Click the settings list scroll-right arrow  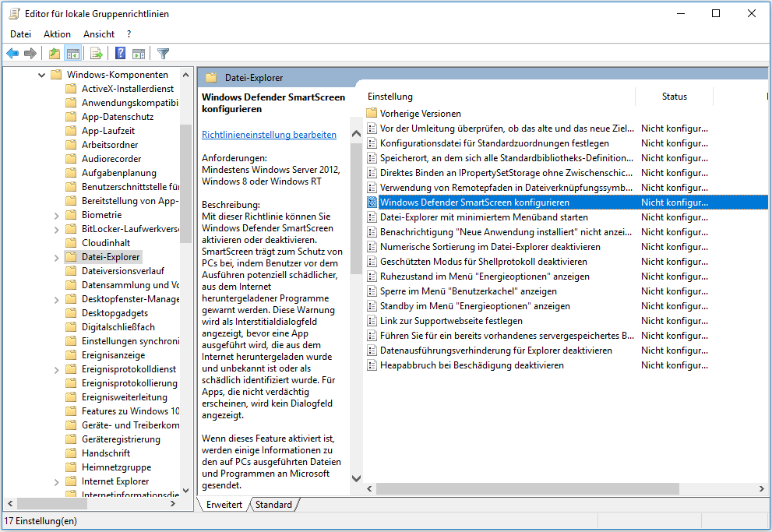[x=761, y=488]
